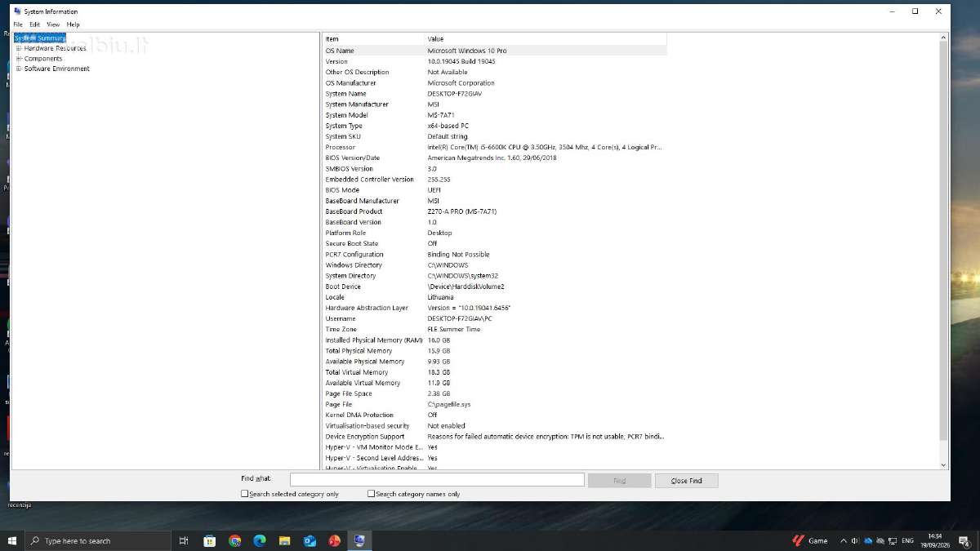Click the Close Find button
The width and height of the screenshot is (980, 551).
point(686,481)
